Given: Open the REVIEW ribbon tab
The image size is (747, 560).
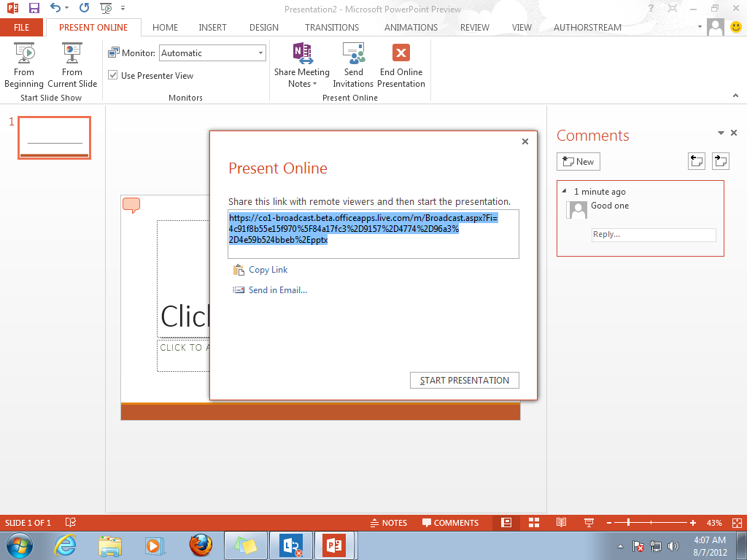Looking at the screenshot, I should pos(474,27).
